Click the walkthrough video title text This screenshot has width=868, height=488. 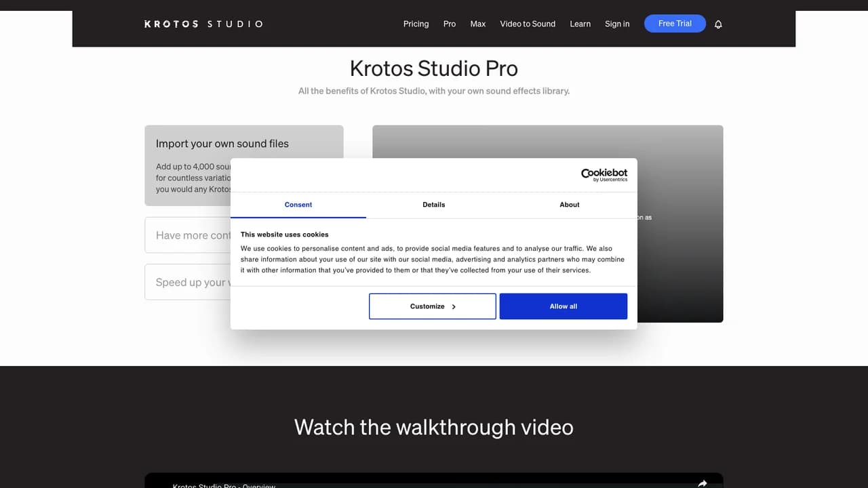224,485
